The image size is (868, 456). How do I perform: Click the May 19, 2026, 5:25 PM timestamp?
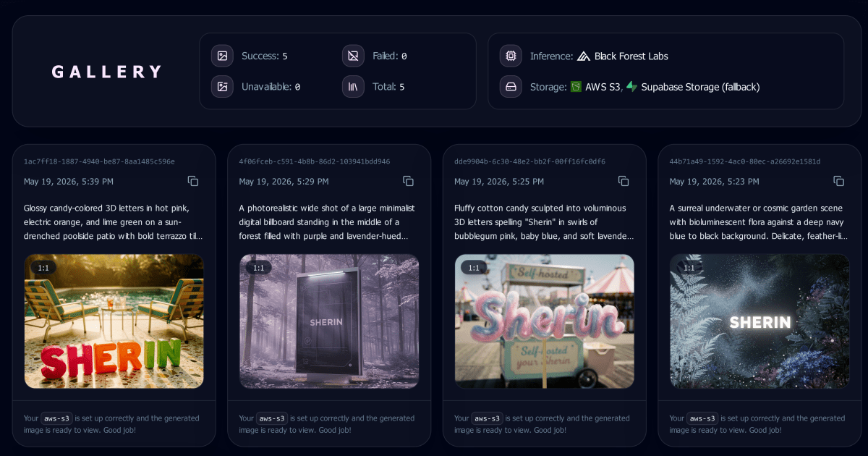pos(499,182)
